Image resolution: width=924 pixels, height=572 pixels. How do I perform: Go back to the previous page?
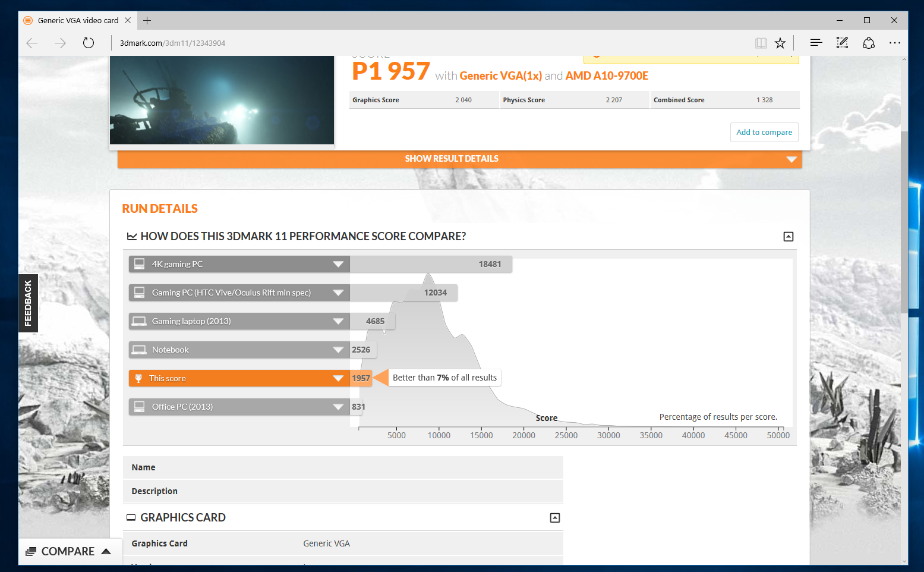[32, 43]
